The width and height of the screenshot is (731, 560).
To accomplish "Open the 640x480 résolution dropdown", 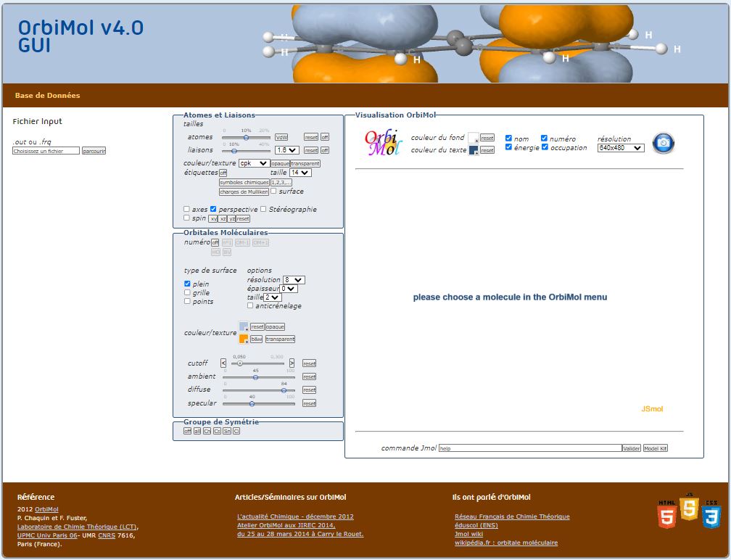I will pos(621,148).
